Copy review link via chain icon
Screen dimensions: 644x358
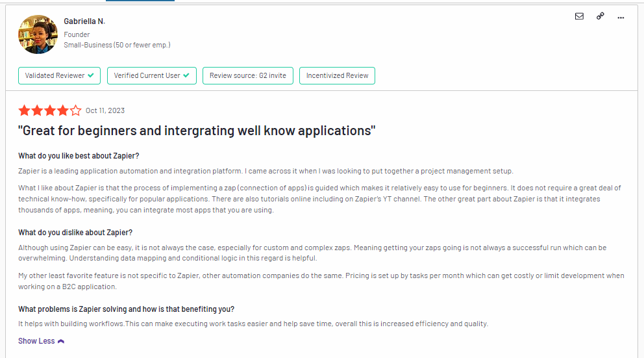click(600, 16)
